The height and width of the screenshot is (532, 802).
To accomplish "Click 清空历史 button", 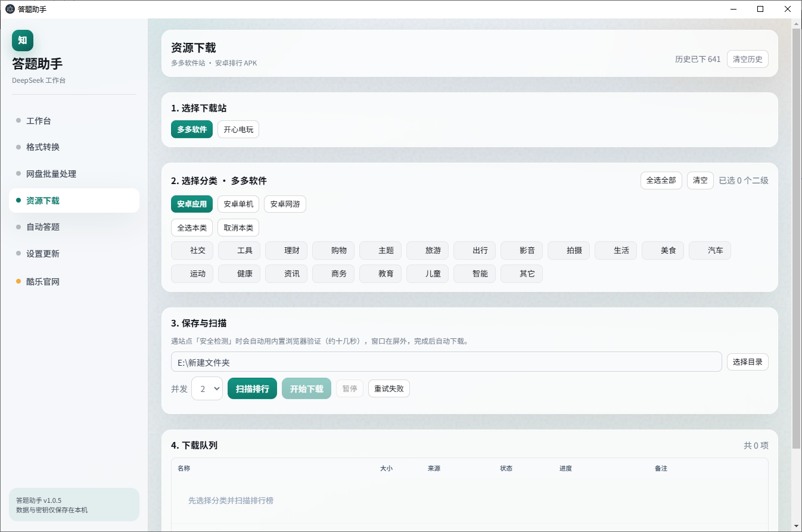I will coord(748,59).
